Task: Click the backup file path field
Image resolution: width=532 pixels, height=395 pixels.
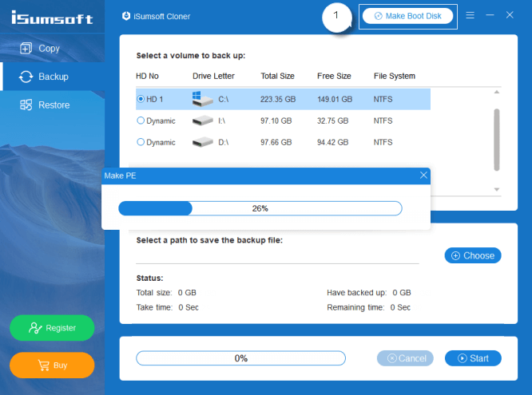Action: coord(277,257)
